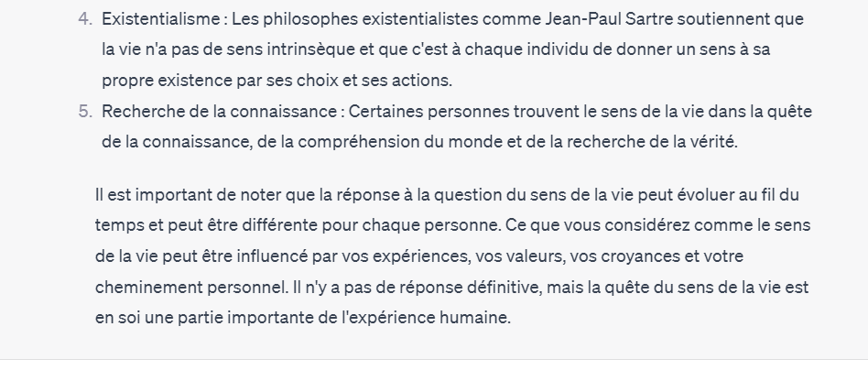Click the phrase "recherche de la vérité"

[650, 142]
